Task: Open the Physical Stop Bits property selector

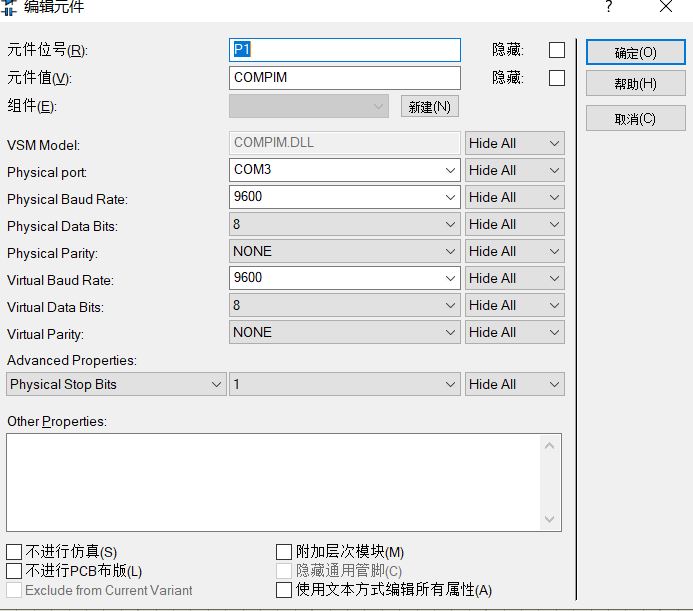Action: (x=116, y=384)
